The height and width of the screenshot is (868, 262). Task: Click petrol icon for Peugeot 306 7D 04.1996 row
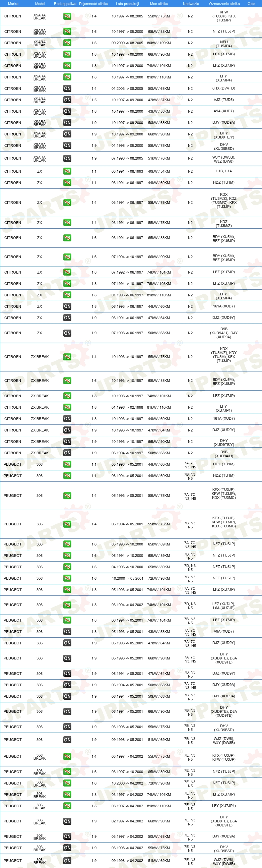click(67, 567)
